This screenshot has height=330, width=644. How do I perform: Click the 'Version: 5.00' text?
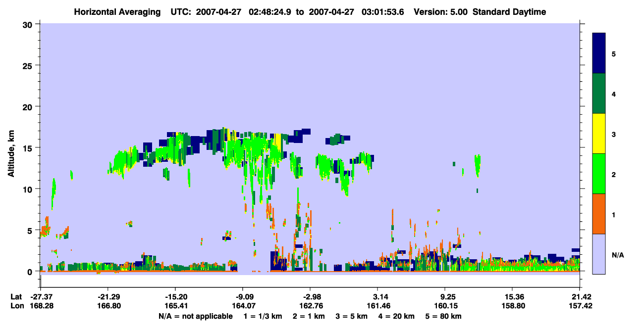point(440,12)
